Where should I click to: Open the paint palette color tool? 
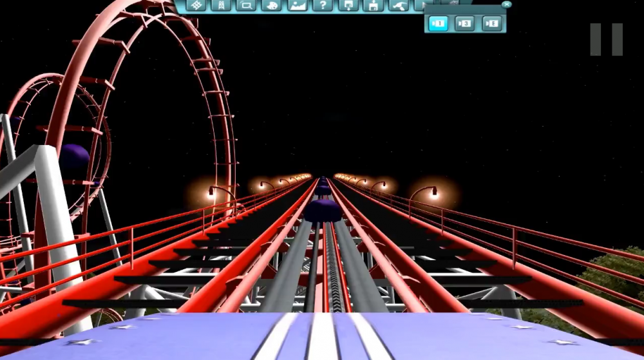272,6
